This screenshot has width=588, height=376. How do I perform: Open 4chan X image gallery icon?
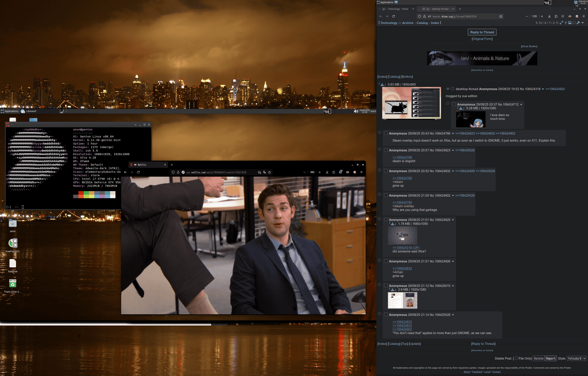(570, 23)
